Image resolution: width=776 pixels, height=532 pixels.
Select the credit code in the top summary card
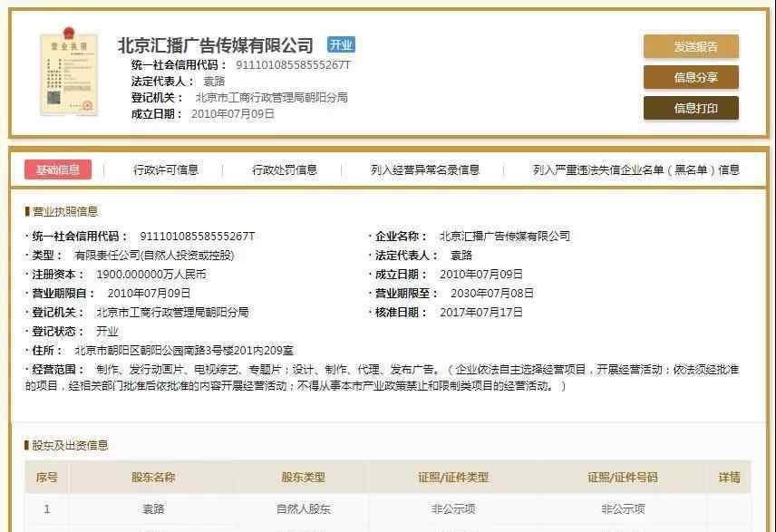[x=293, y=65]
